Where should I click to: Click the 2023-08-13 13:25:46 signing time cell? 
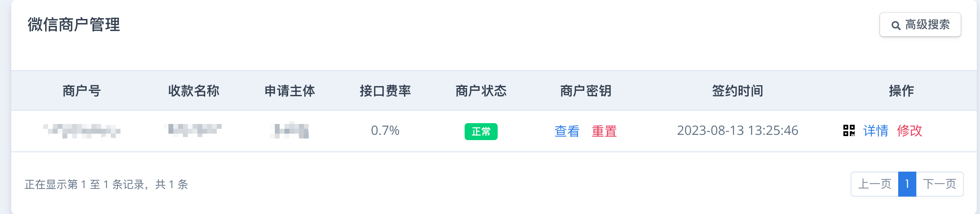pyautogui.click(x=737, y=130)
